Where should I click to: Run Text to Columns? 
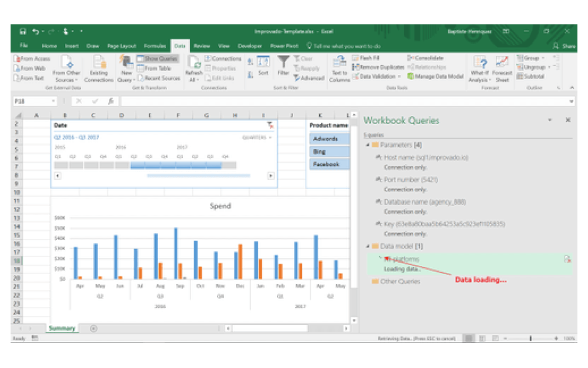tap(339, 68)
